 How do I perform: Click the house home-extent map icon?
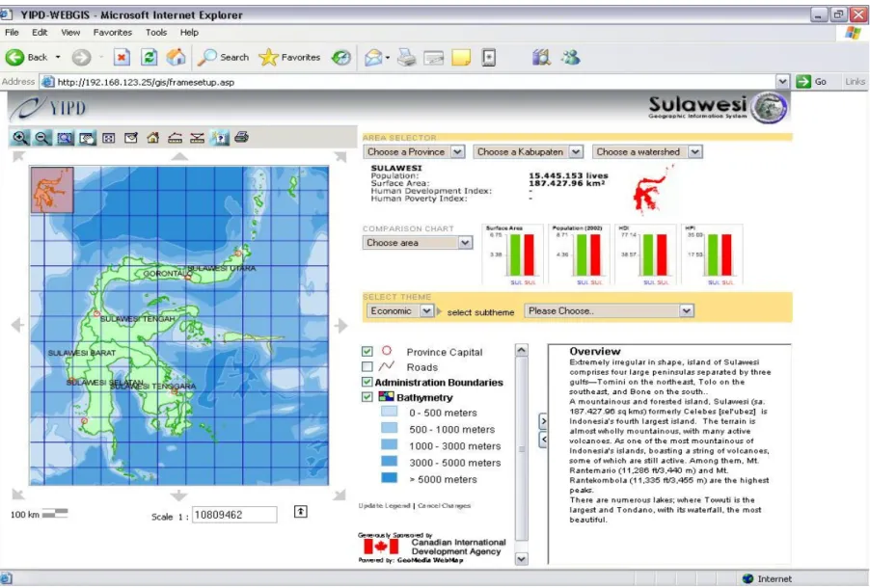(153, 138)
